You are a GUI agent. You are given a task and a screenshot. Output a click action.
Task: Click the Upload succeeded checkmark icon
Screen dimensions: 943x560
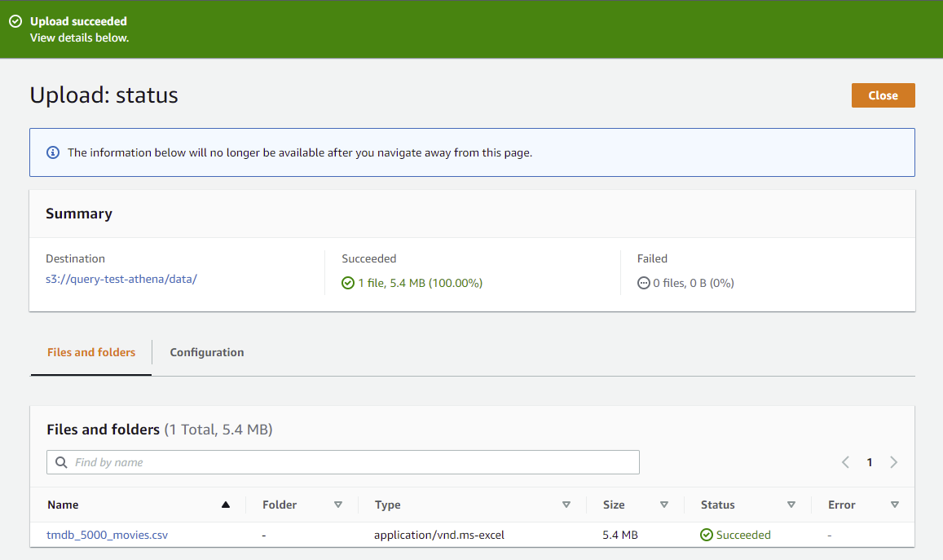(x=15, y=22)
